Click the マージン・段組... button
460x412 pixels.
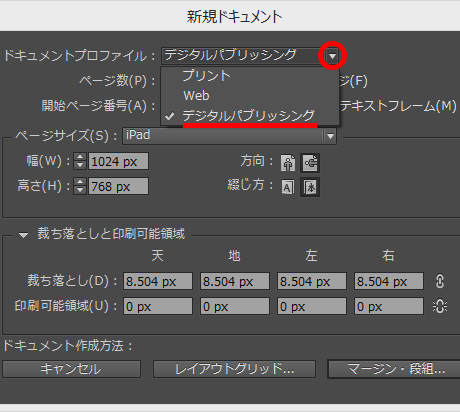[394, 369]
